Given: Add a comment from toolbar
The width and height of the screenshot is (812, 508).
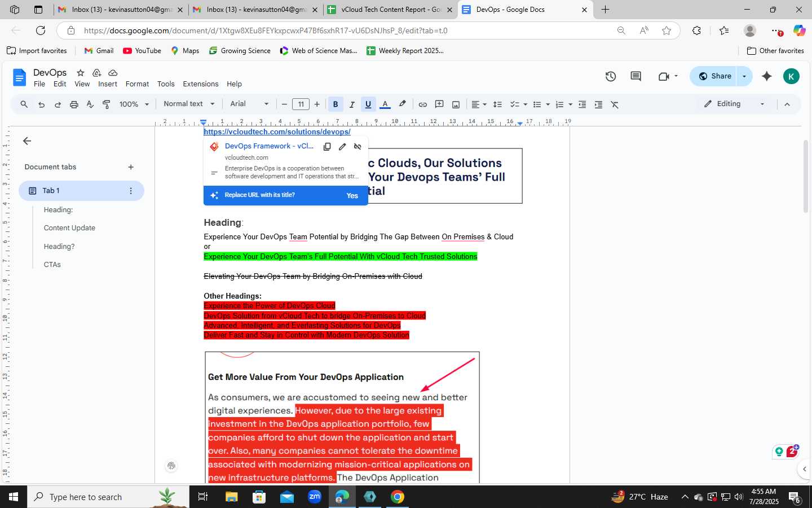Looking at the screenshot, I should pyautogui.click(x=439, y=104).
